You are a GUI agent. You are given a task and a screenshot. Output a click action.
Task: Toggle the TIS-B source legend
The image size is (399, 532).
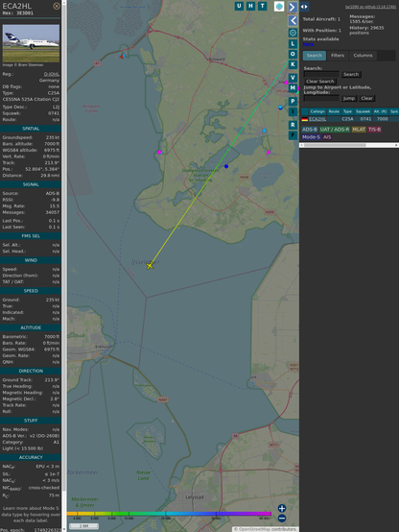(x=374, y=130)
